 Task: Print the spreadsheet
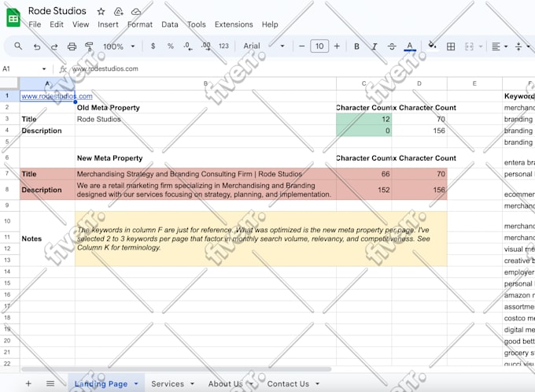pyautogui.click(x=72, y=46)
